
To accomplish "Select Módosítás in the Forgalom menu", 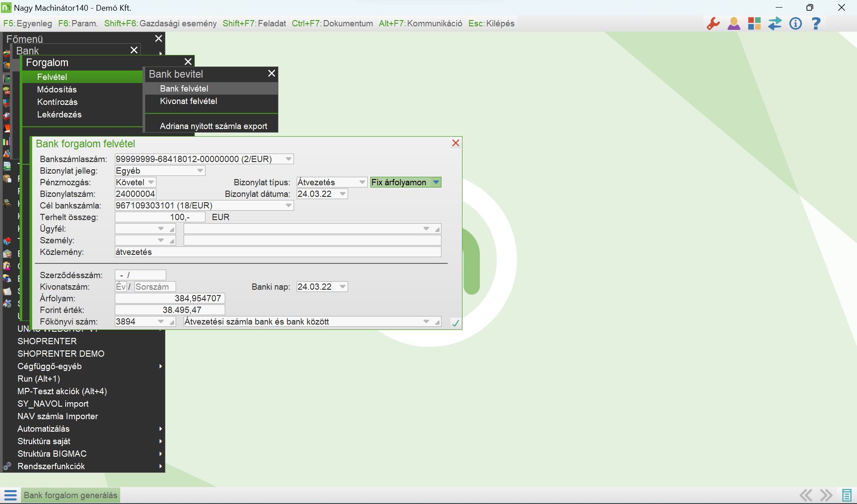I will point(83,89).
